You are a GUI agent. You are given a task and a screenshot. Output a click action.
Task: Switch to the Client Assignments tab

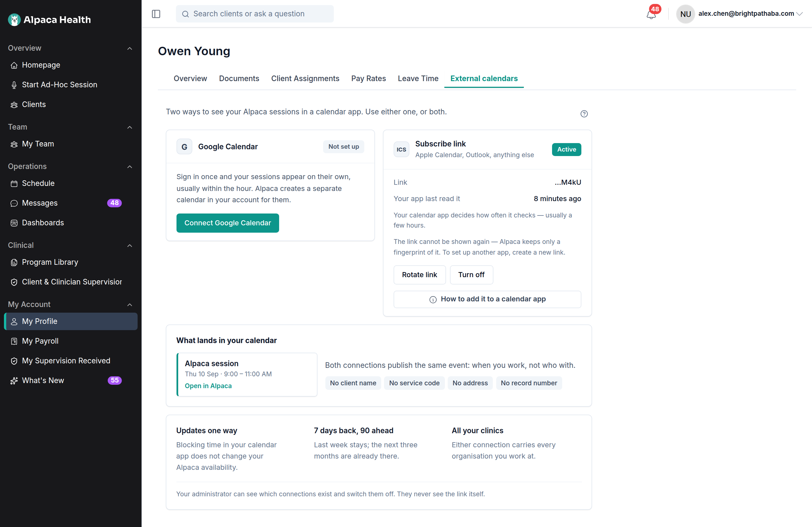coord(305,78)
